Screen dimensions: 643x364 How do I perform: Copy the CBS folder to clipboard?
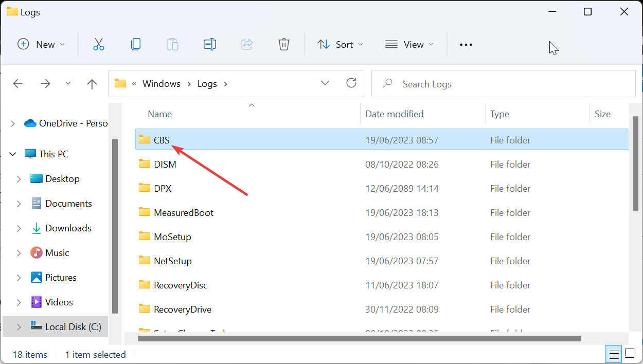(x=136, y=44)
